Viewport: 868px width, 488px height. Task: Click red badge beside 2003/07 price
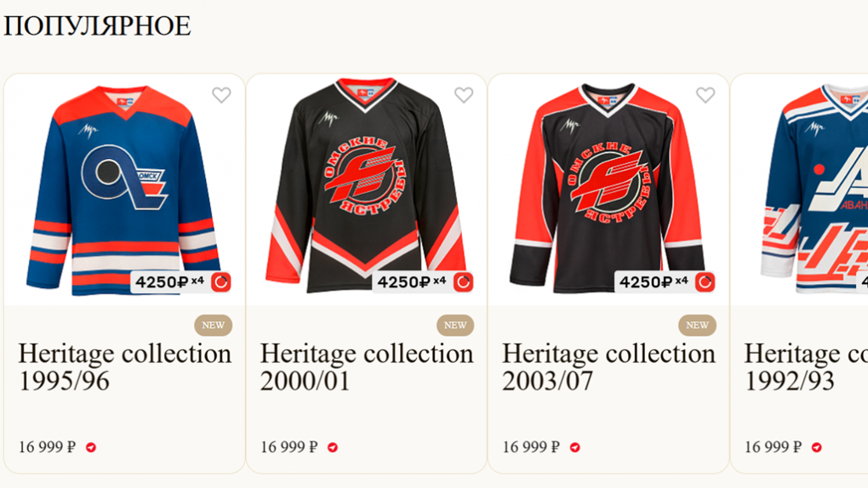574,447
